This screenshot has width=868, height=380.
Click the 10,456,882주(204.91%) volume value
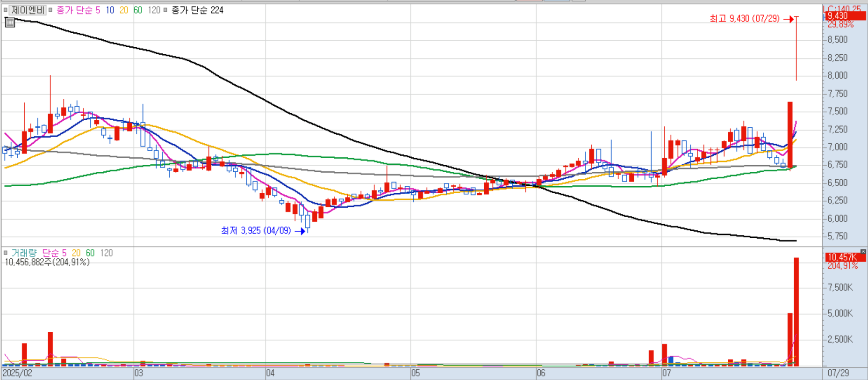pyautogui.click(x=47, y=262)
